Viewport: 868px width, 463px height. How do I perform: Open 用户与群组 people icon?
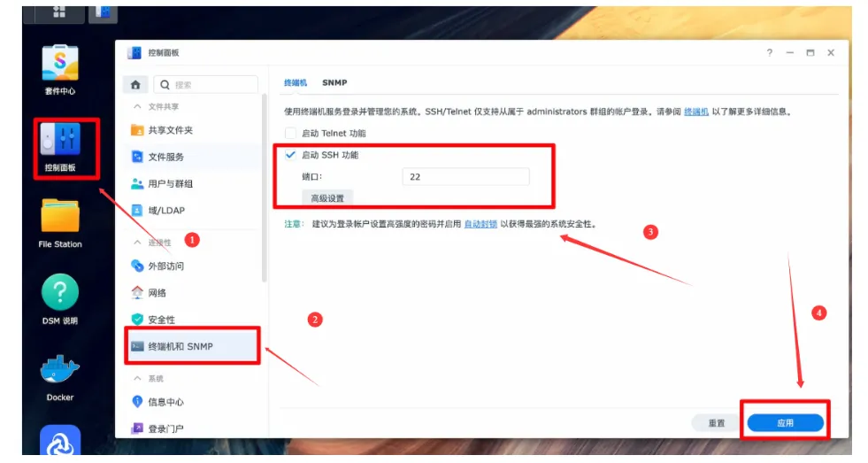(x=137, y=183)
